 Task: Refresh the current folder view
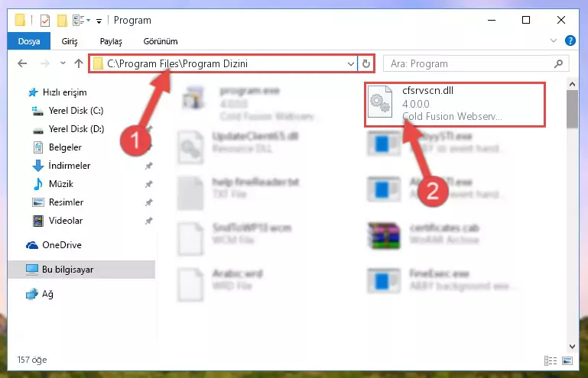click(366, 63)
